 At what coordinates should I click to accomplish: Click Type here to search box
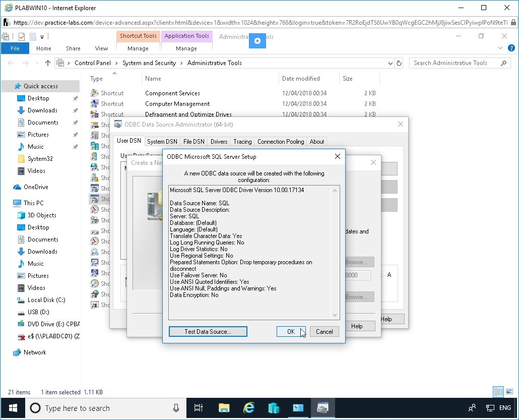(106, 408)
